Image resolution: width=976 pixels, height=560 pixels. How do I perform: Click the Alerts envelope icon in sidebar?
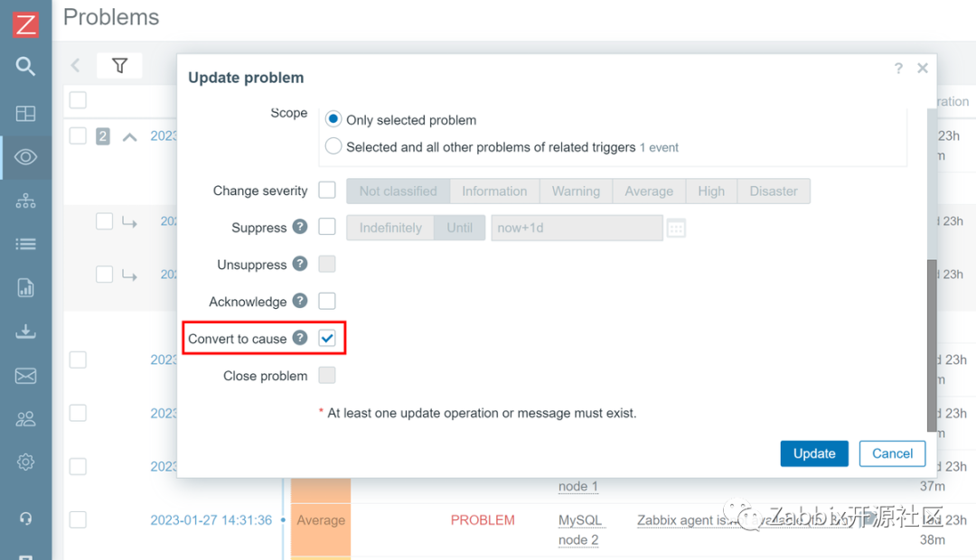[25, 375]
